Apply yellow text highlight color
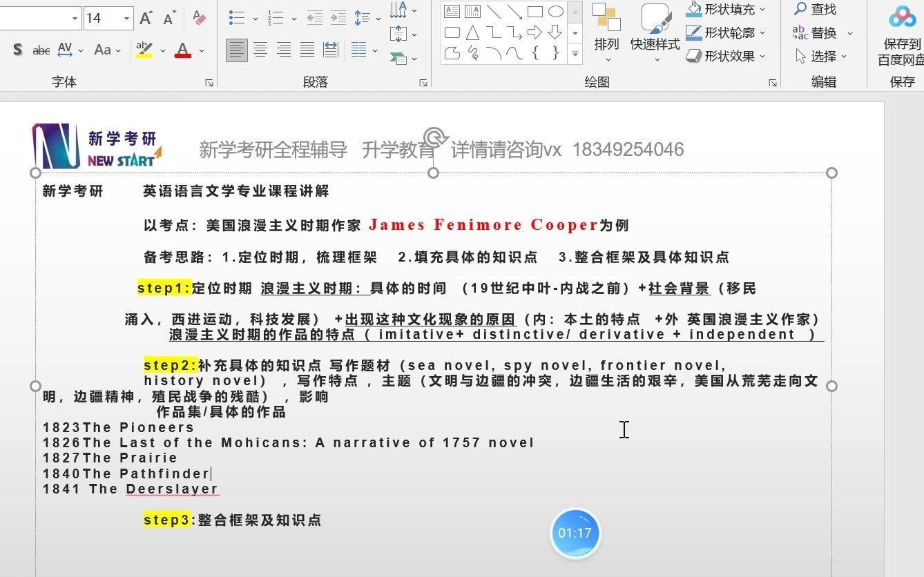 click(144, 50)
